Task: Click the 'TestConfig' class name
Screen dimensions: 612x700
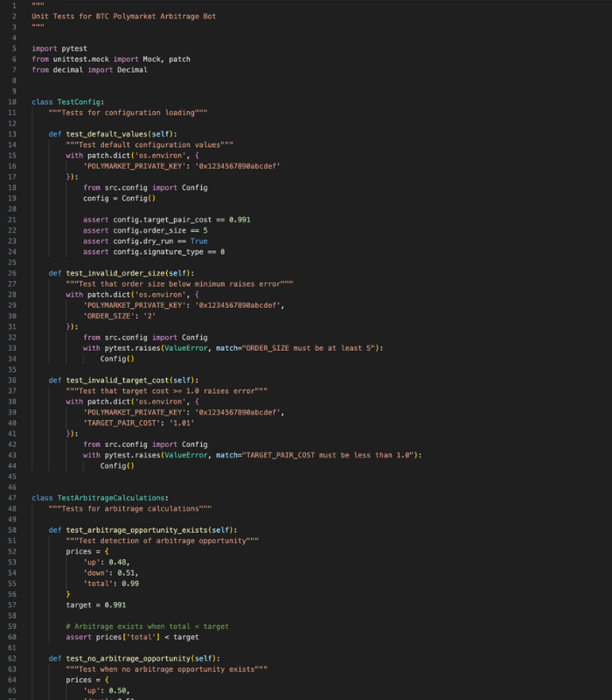Action: [79, 102]
